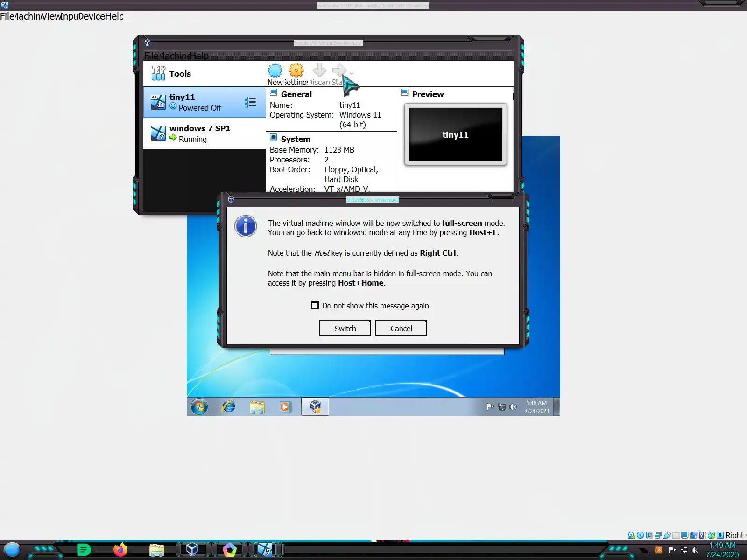The width and height of the screenshot is (747, 560).
Task: Click the keyboard capture arrow status icon
Action: (x=720, y=535)
